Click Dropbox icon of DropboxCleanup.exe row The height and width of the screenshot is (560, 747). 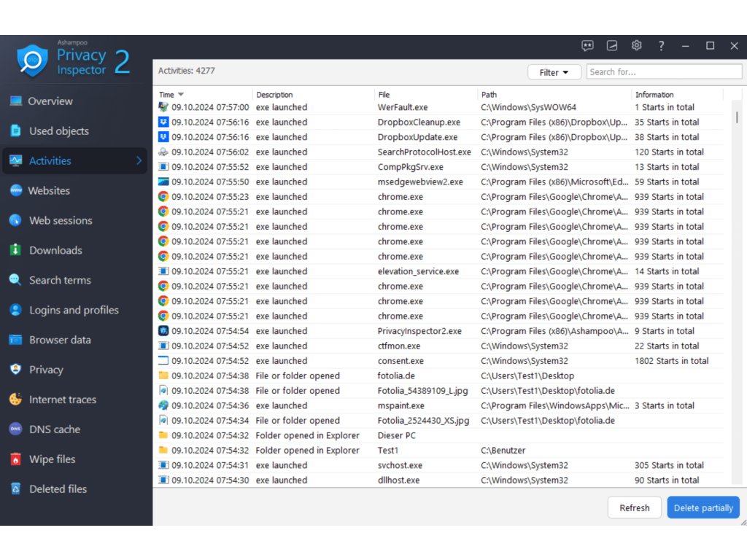[x=163, y=122]
